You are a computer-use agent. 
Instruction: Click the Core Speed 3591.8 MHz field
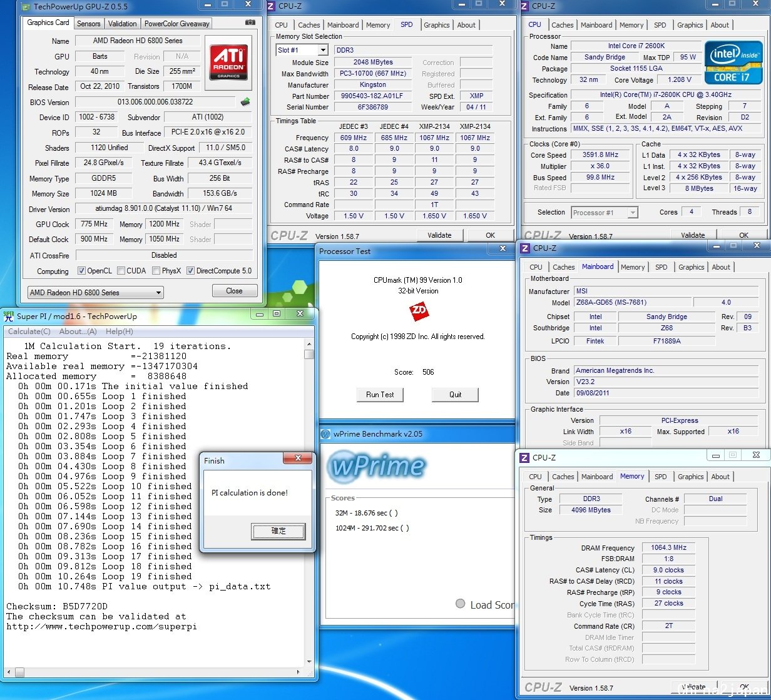[x=600, y=155]
